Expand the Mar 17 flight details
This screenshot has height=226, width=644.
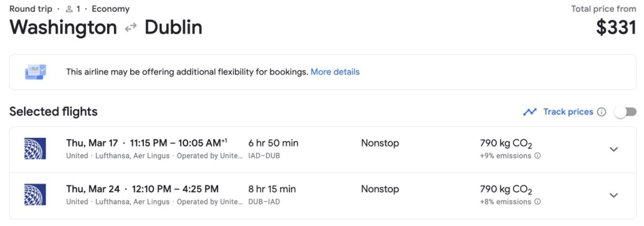613,149
